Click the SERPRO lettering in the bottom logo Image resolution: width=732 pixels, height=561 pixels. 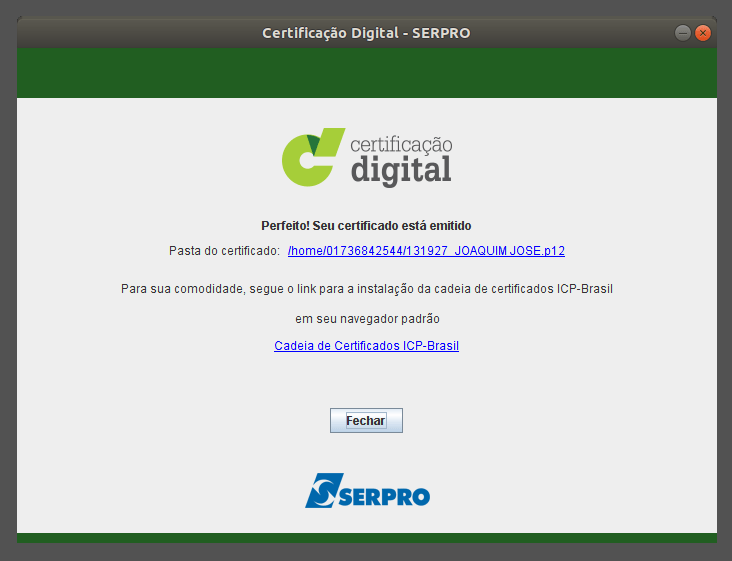click(x=385, y=496)
